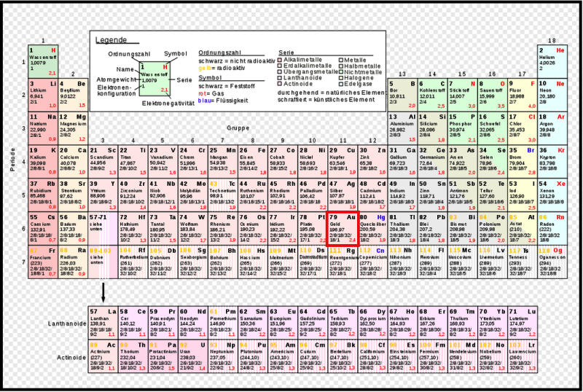Image resolution: width=583 pixels, height=392 pixels.
Task: Click the sample Wasserstoff cell inside the legend
Action: click(154, 79)
